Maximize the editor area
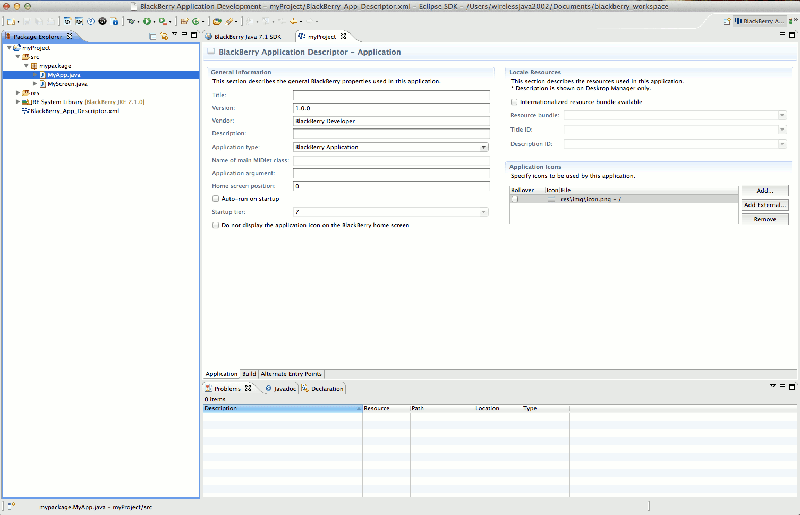The height and width of the screenshot is (515, 800). 792,35
